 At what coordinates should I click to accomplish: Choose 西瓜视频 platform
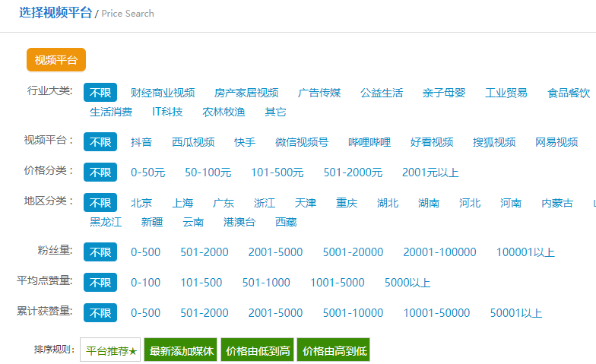coord(193,142)
